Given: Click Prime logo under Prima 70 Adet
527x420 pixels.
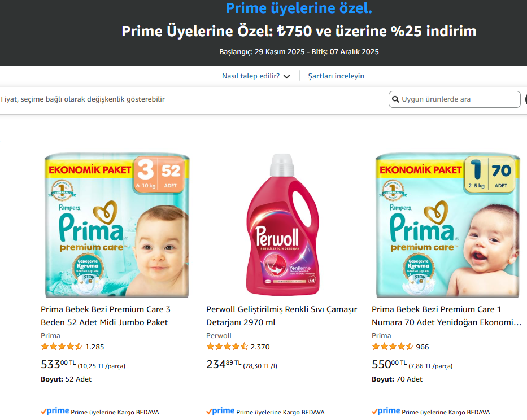Looking at the screenshot, I should 386,412.
